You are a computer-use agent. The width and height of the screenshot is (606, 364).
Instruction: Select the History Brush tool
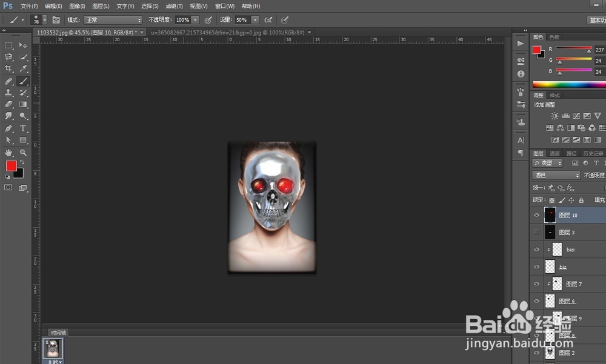coord(23,93)
